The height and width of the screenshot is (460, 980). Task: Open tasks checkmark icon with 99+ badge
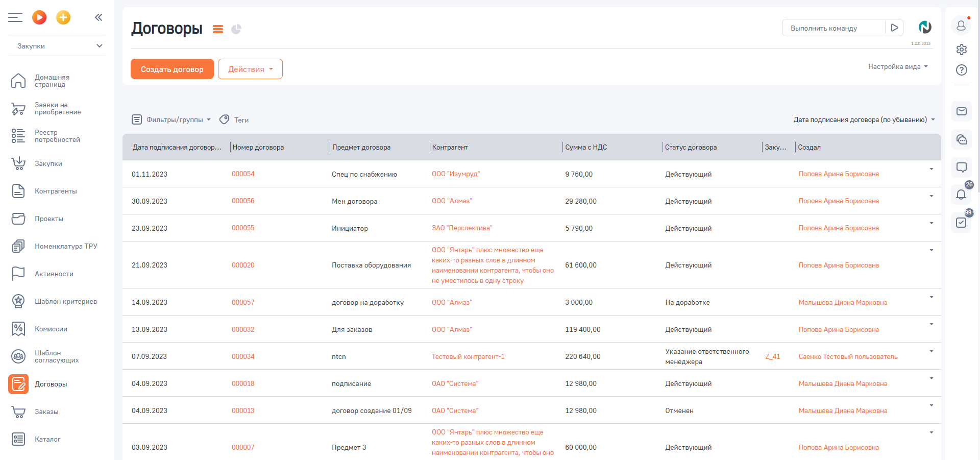pos(962,223)
